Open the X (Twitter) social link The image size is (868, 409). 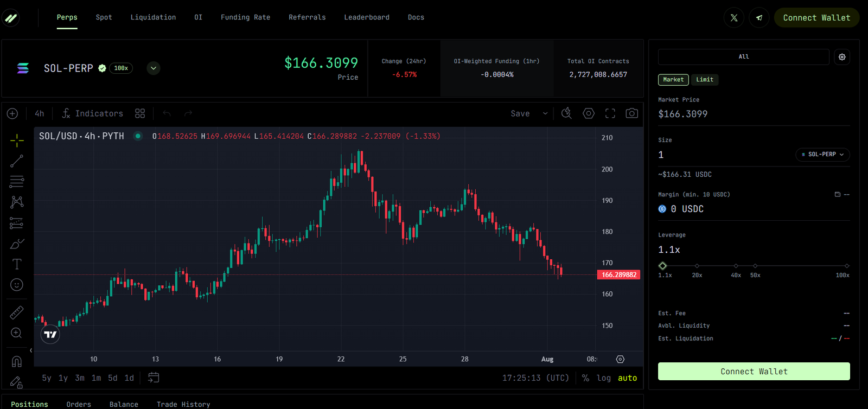tap(734, 18)
